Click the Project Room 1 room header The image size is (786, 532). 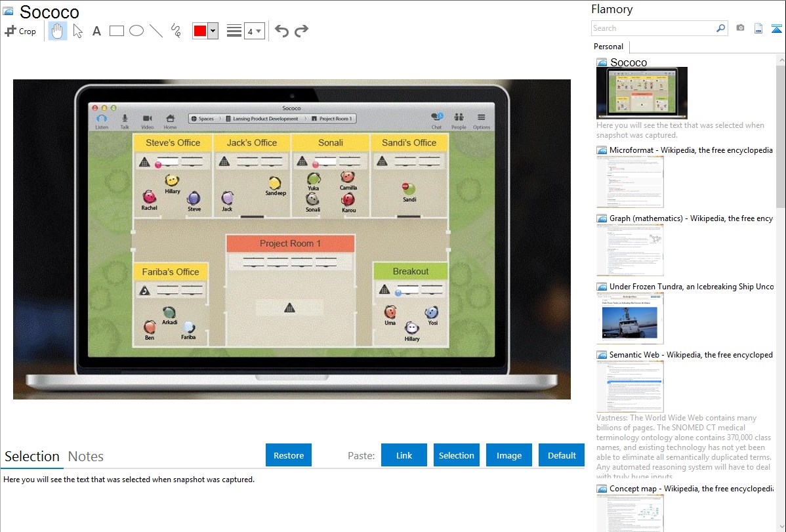coord(290,243)
